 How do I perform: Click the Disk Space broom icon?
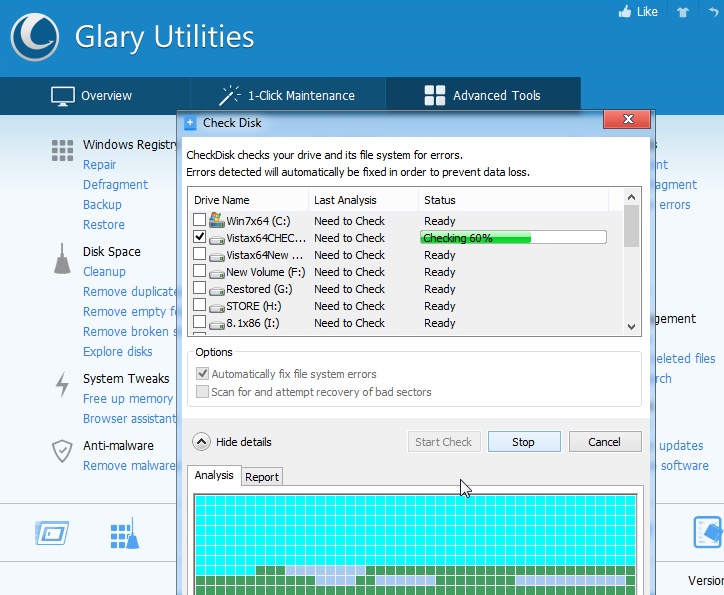point(62,258)
